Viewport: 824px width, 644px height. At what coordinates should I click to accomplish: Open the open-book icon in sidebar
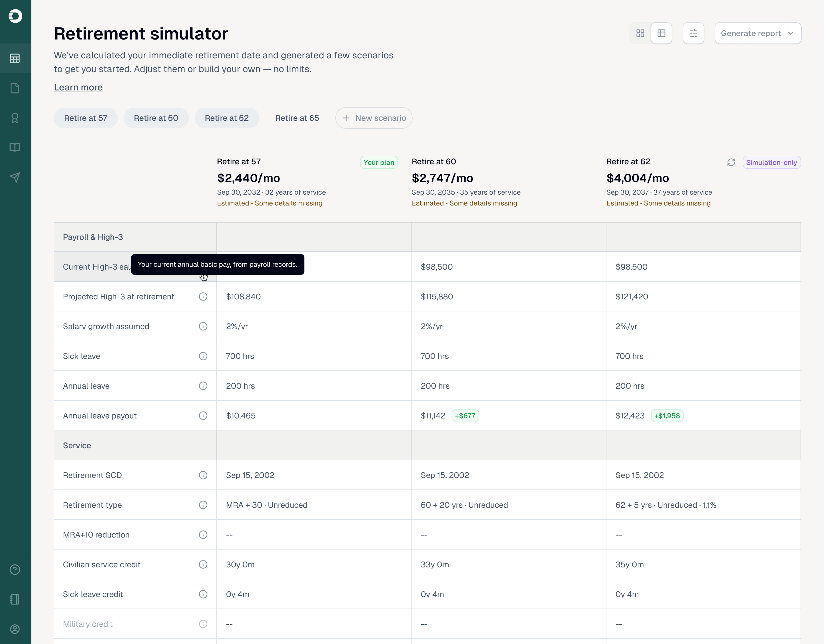pyautogui.click(x=15, y=148)
